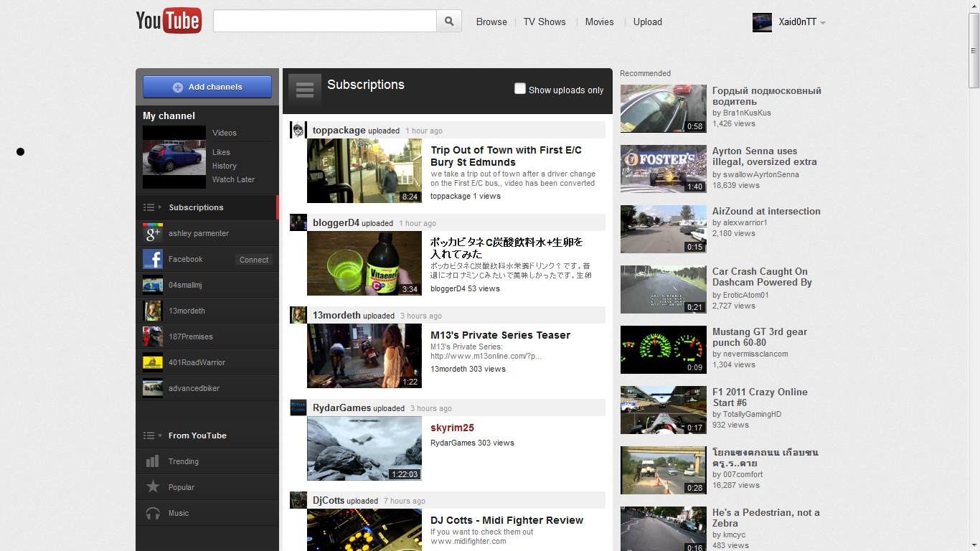The width and height of the screenshot is (980, 551).
Task: Click the Upload link
Action: point(647,22)
